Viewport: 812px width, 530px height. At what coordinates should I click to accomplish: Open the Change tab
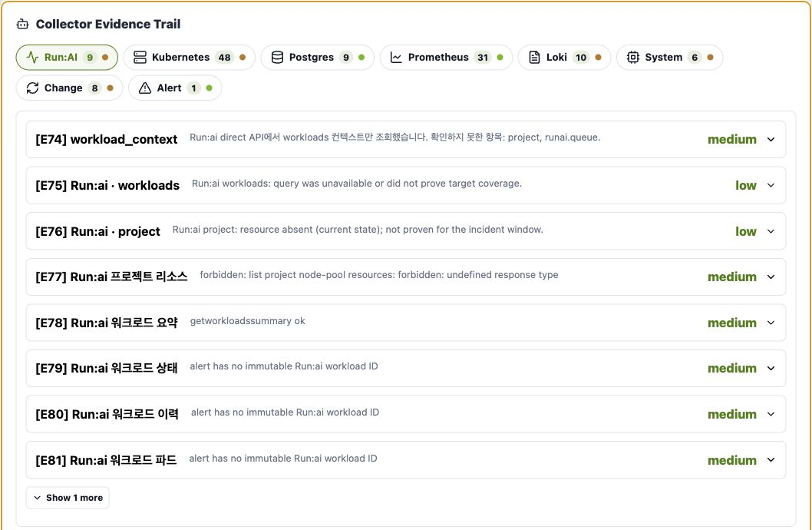point(69,88)
